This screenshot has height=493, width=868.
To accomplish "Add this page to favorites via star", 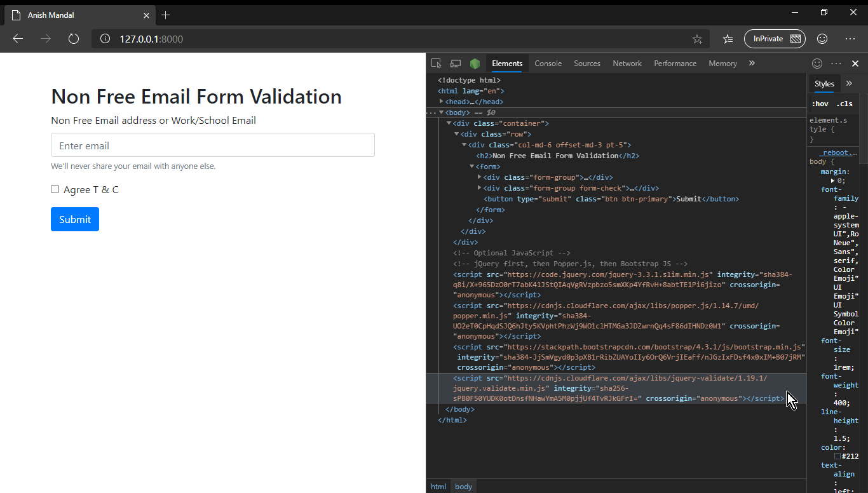I will point(697,39).
